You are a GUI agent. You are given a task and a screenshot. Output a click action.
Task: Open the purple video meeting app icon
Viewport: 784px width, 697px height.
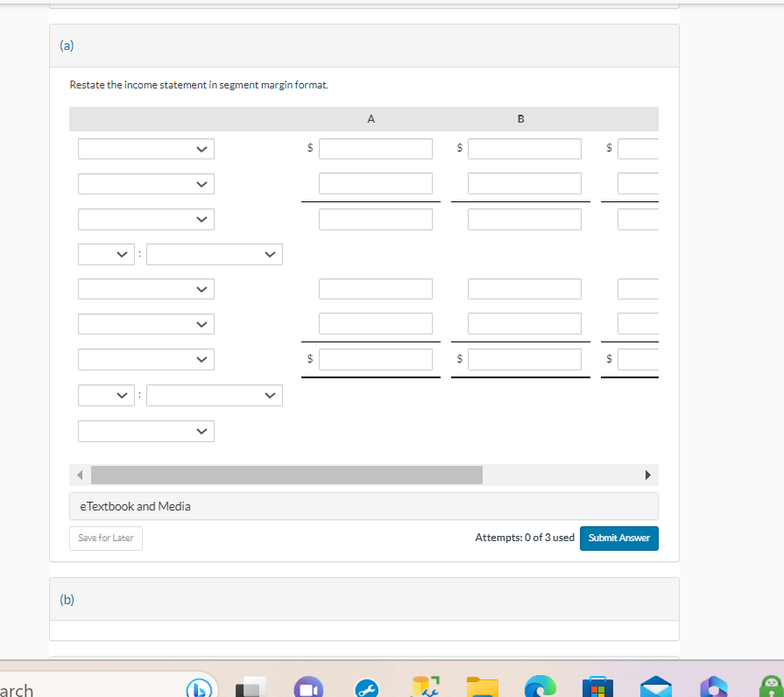(x=308, y=687)
